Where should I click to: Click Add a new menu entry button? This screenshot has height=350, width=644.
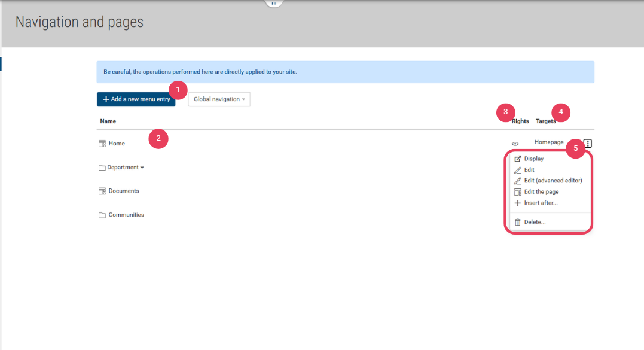[x=136, y=99]
